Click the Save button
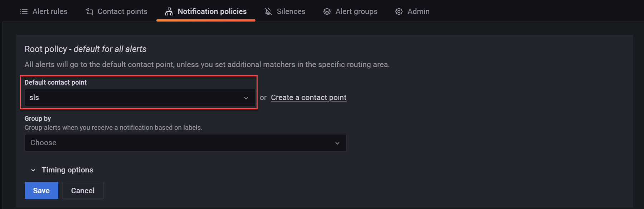 41,190
